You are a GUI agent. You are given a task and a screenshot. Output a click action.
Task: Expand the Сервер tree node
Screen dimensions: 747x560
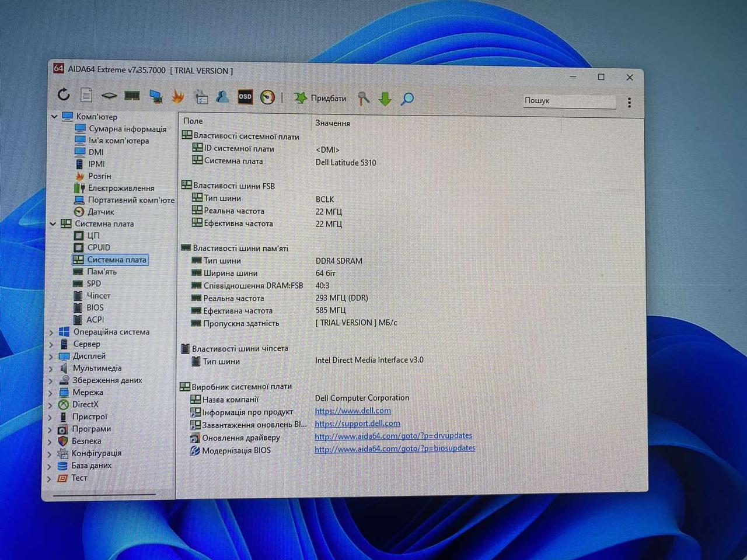point(51,344)
